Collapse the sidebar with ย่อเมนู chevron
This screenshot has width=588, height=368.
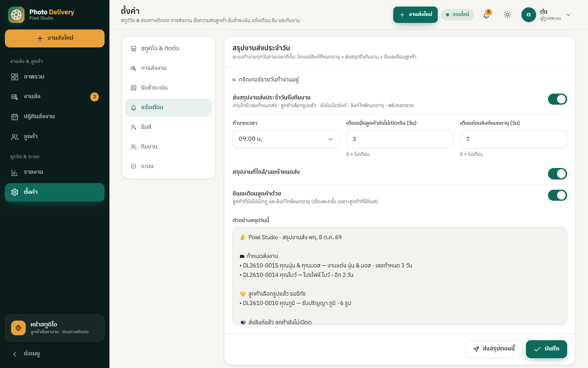coord(15,354)
